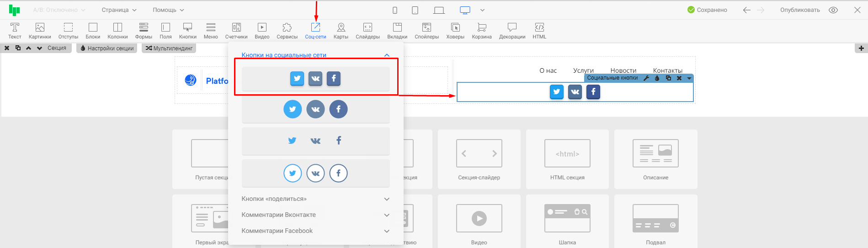Click the droplet style icon of Социальные кнопки
Image resolution: width=868 pixels, height=248 pixels.
(x=657, y=78)
